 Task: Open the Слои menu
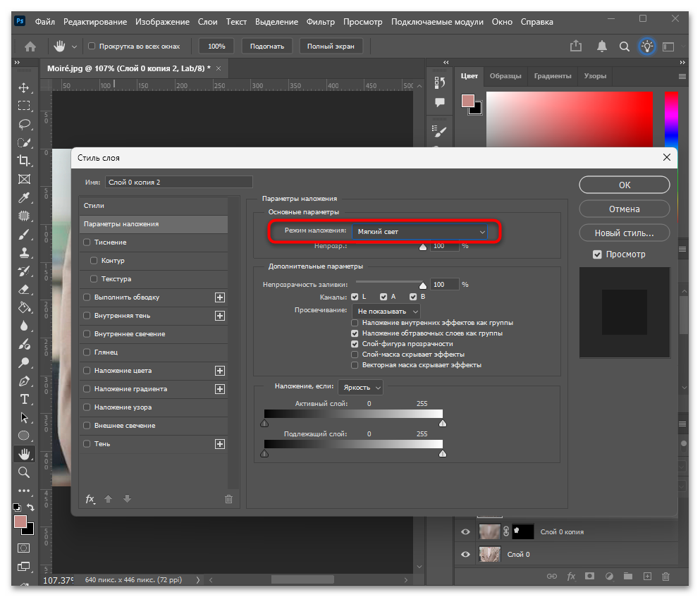tap(207, 22)
